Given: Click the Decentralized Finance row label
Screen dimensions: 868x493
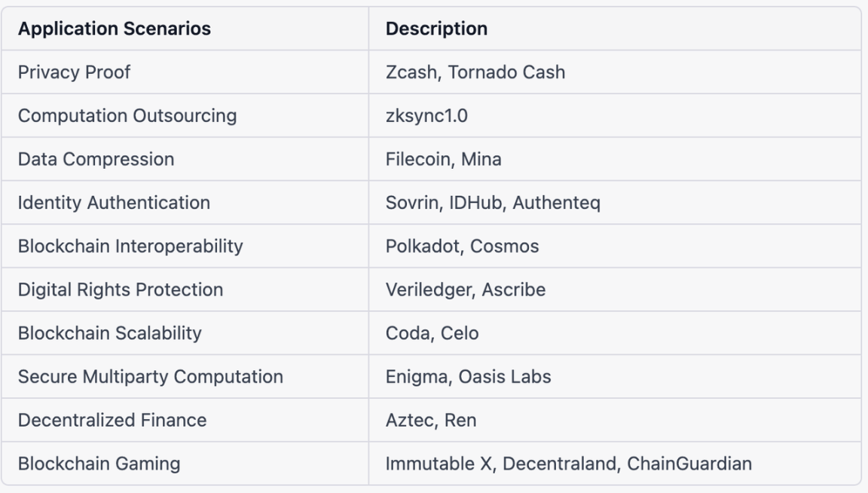Looking at the screenshot, I should click(112, 420).
